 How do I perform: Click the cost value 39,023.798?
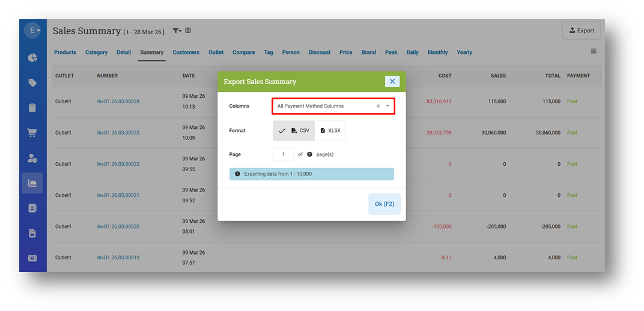point(439,133)
